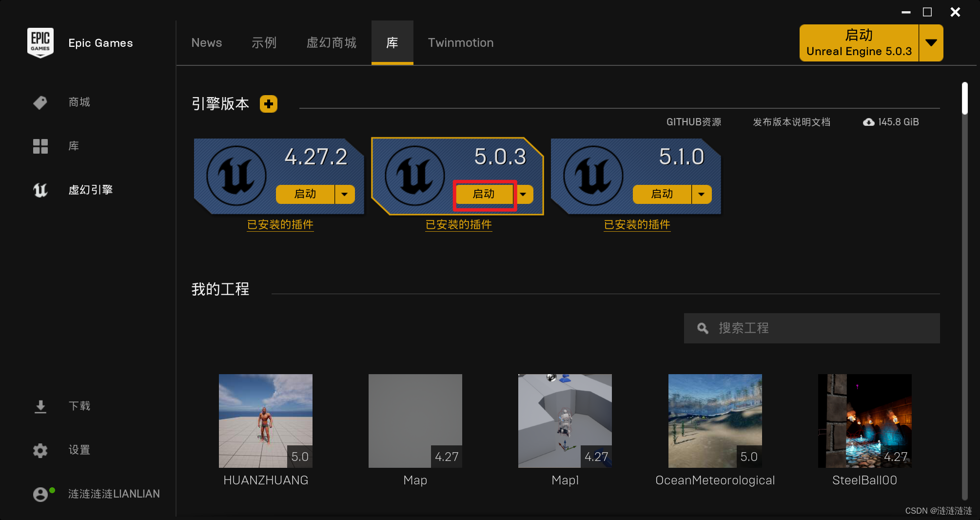Screen dimensions: 980x520
Task: Maximize the Epic Games launcher window
Action: click(927, 12)
